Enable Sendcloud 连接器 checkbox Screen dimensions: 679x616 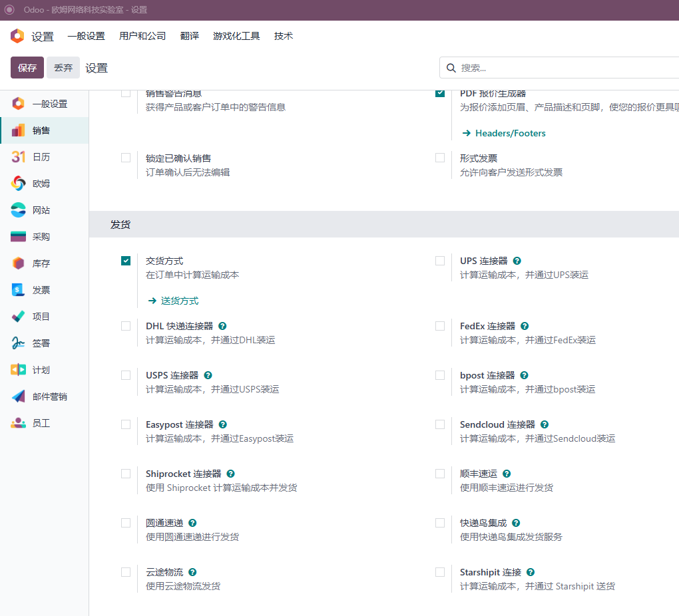pyautogui.click(x=440, y=424)
